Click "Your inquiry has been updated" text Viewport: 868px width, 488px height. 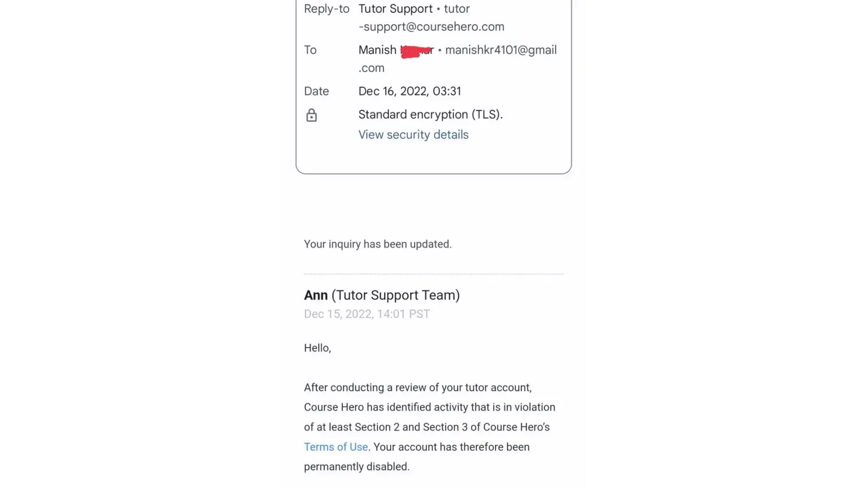pyautogui.click(x=377, y=244)
